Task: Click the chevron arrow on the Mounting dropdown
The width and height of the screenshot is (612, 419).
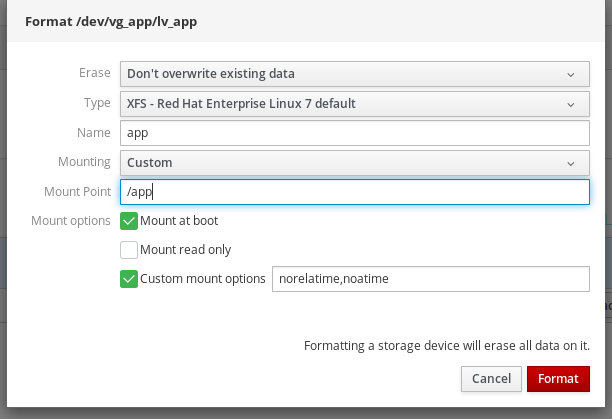Action: [570, 162]
